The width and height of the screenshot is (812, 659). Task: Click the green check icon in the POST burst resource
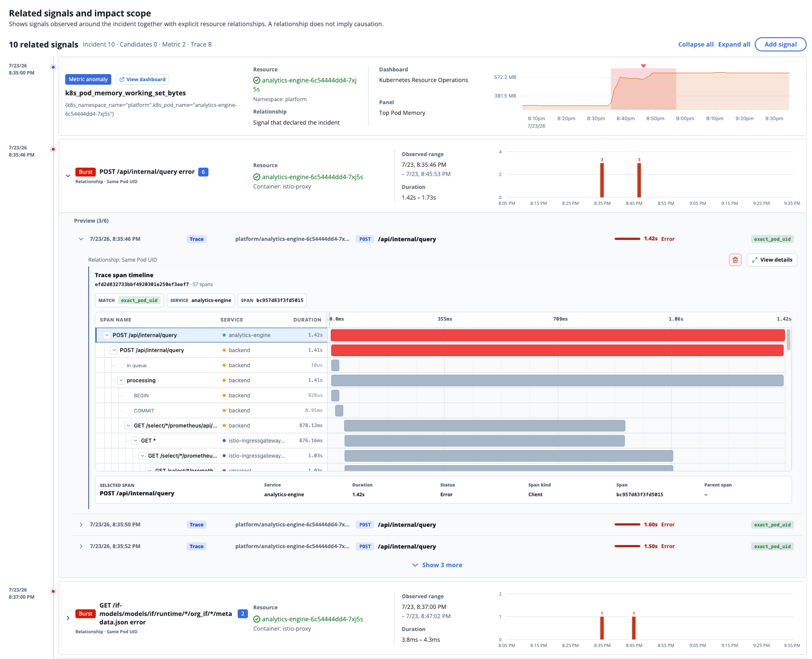pyautogui.click(x=257, y=177)
